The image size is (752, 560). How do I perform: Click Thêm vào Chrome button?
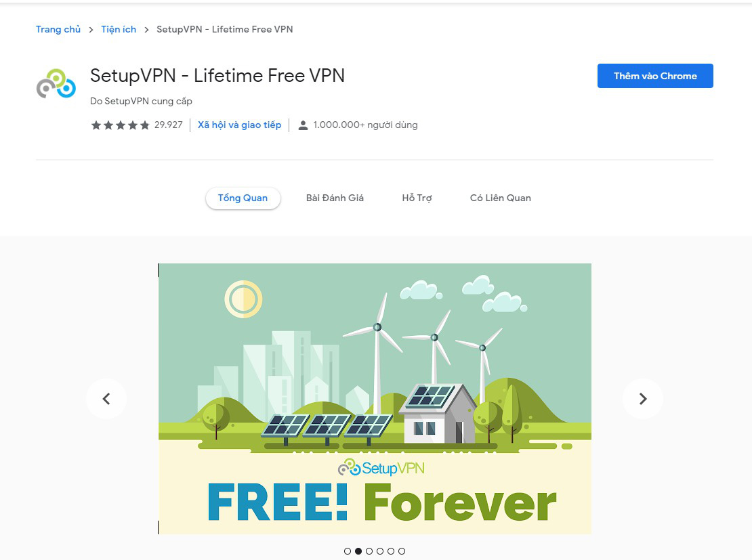655,76
